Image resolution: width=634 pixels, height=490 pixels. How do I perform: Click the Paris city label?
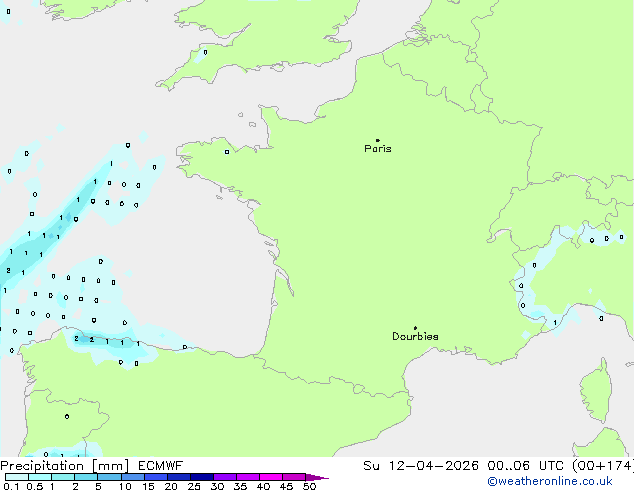pyautogui.click(x=378, y=149)
